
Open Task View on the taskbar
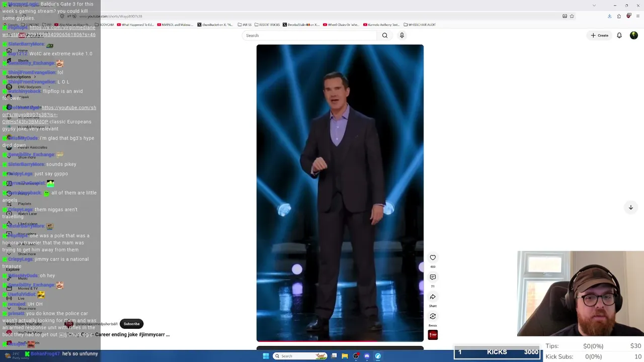[x=334, y=356]
